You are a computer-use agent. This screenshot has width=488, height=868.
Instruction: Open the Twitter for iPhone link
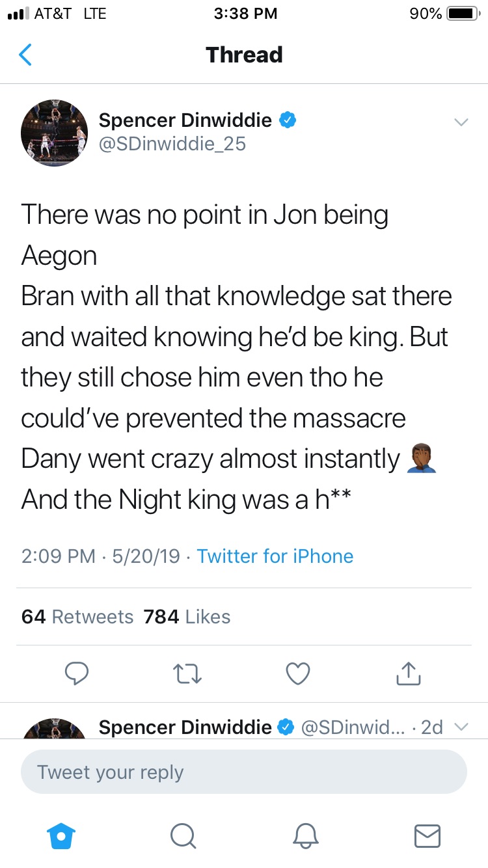click(275, 556)
